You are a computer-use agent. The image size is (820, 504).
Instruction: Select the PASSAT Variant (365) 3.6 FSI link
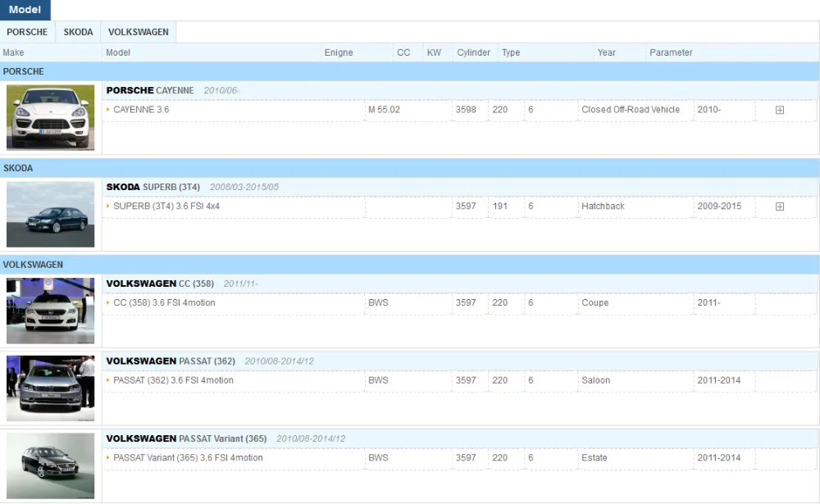(x=188, y=457)
